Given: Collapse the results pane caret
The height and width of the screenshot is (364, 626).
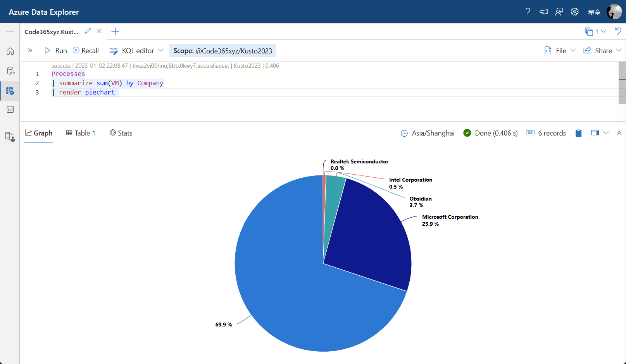Looking at the screenshot, I should [619, 133].
